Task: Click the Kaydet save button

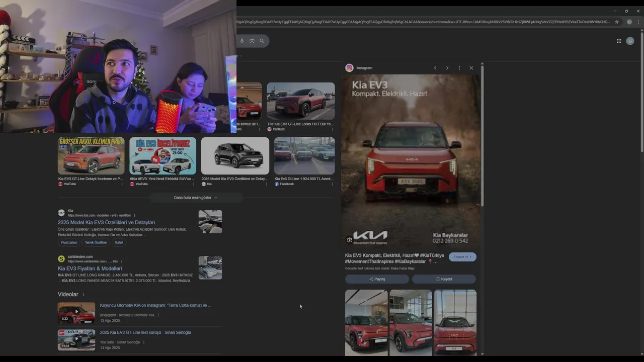Action: pyautogui.click(x=444, y=279)
